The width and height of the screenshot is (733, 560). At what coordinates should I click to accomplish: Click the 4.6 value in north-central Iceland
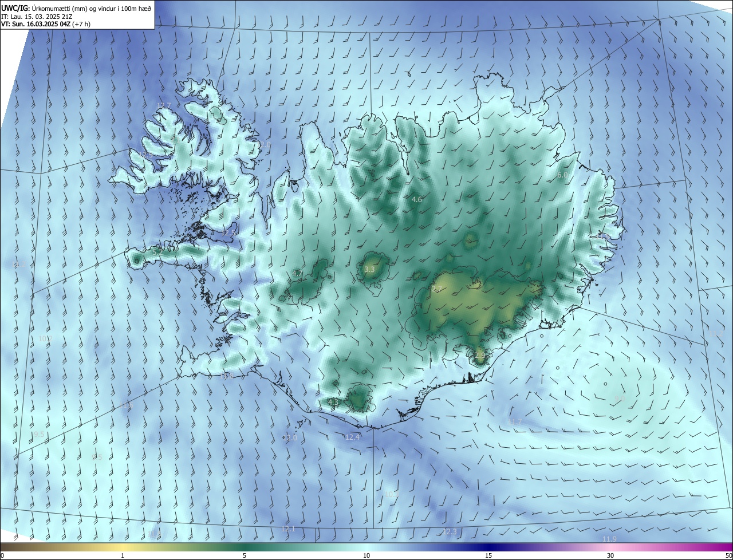pyautogui.click(x=417, y=199)
